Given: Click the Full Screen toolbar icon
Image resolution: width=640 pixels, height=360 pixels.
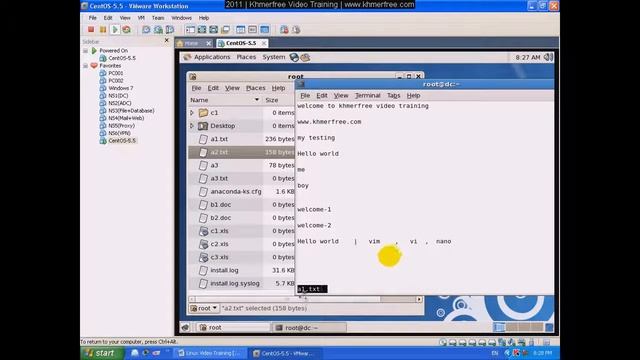Looking at the screenshot, I should click(x=213, y=29).
